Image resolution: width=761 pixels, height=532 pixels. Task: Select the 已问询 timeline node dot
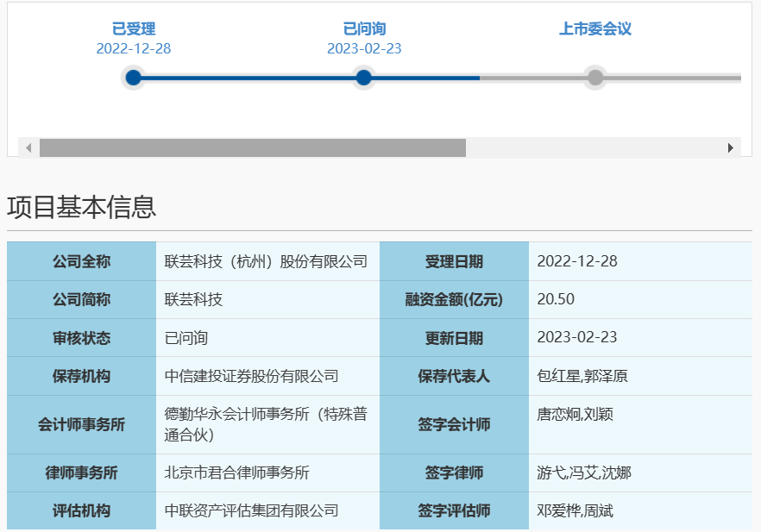pyautogui.click(x=363, y=78)
